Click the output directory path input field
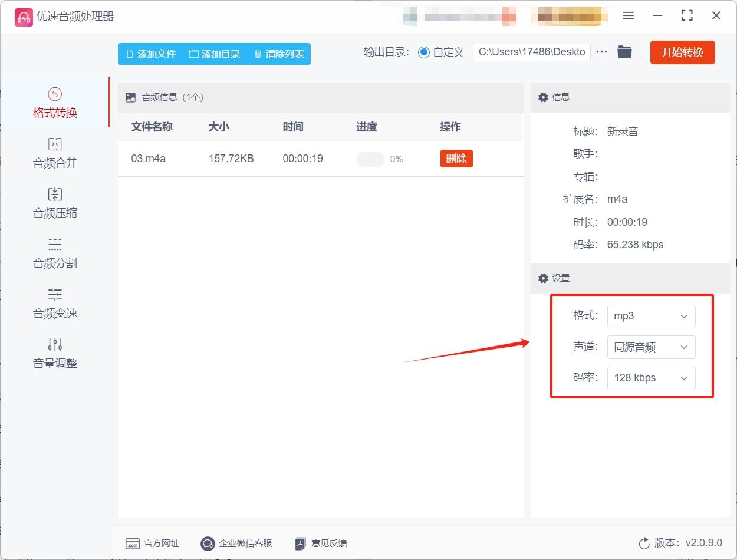 531,52
